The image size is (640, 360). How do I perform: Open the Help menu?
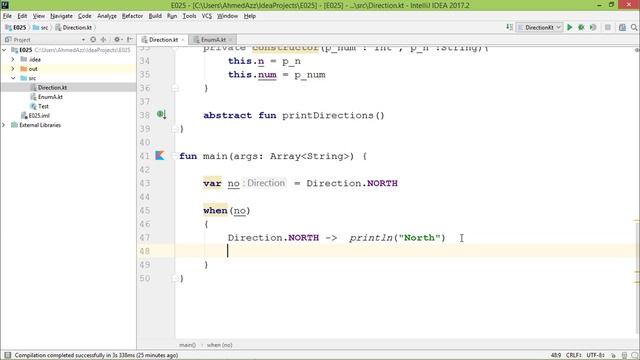[x=249, y=16]
